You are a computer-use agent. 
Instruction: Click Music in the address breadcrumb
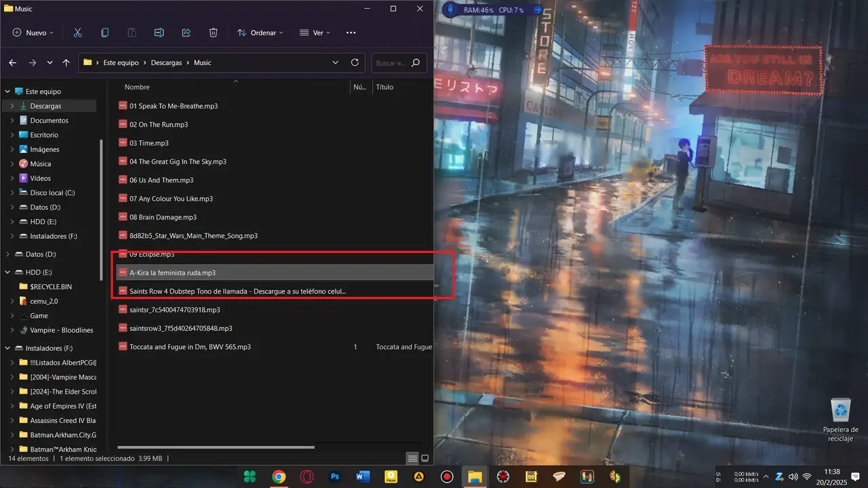coord(203,62)
